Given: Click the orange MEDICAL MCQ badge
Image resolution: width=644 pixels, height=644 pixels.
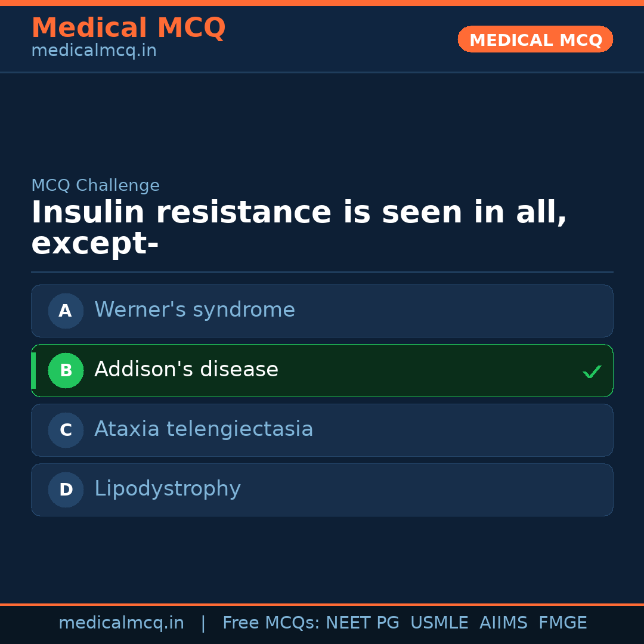Looking at the screenshot, I should tap(535, 39).
